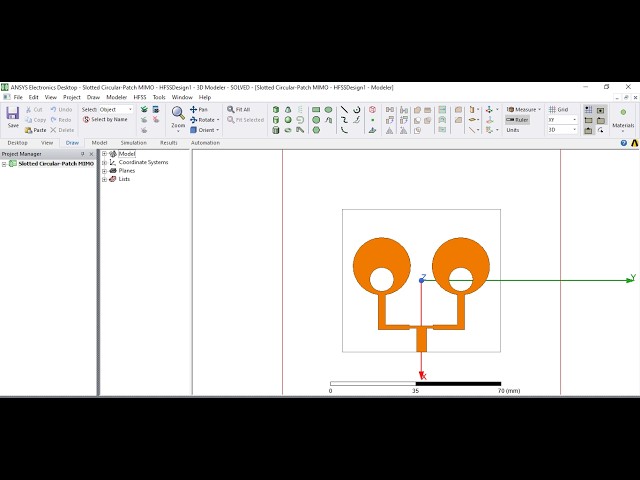Screen dimensions: 640x480
Task: Draw a straight line
Action: click(344, 109)
